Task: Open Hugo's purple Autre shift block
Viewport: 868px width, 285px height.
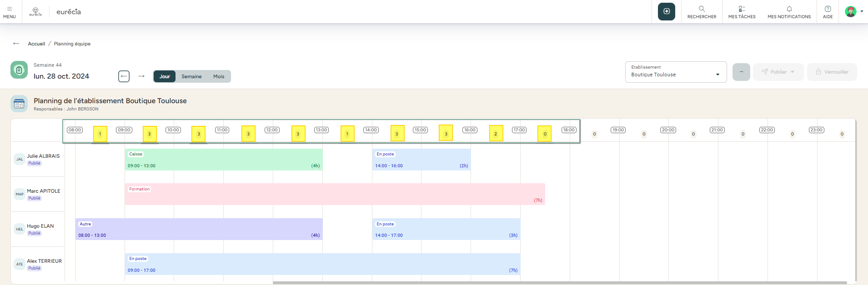Action: pyautogui.click(x=199, y=229)
